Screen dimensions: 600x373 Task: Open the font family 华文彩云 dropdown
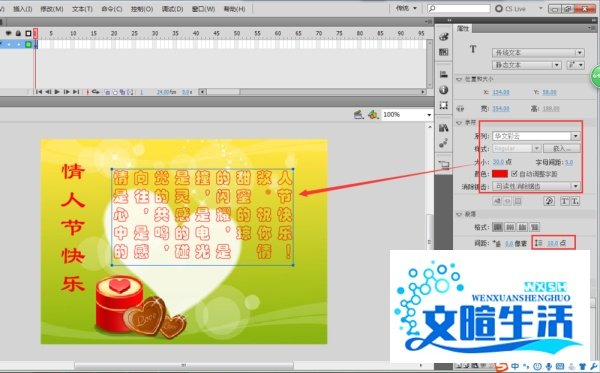pyautogui.click(x=536, y=136)
